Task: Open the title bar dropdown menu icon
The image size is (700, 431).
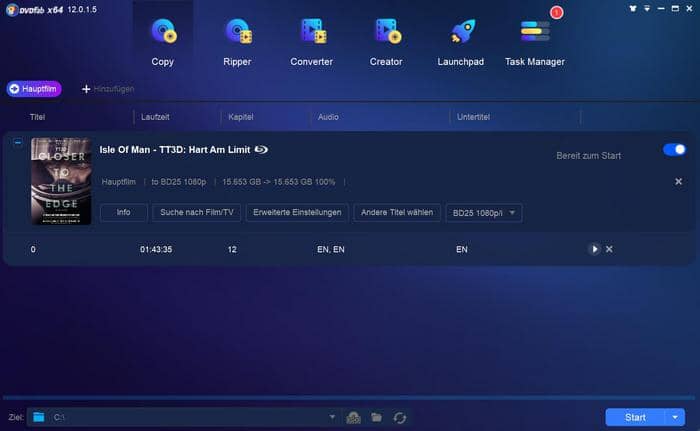Action: point(647,8)
